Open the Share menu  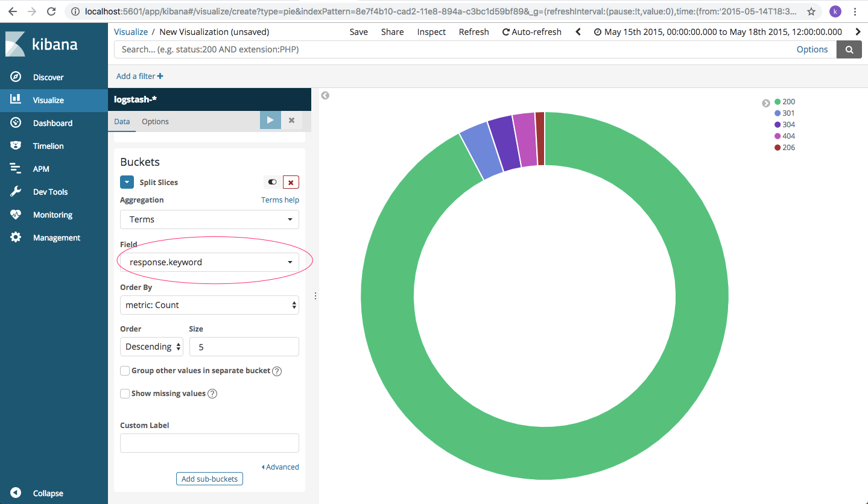coord(392,31)
